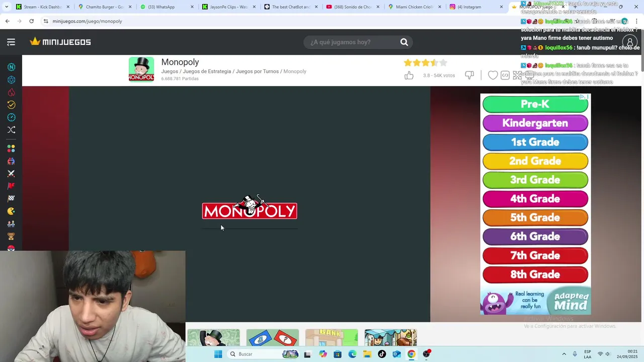
Task: Select the 3rd Grade button in ad
Action: pyautogui.click(x=535, y=180)
